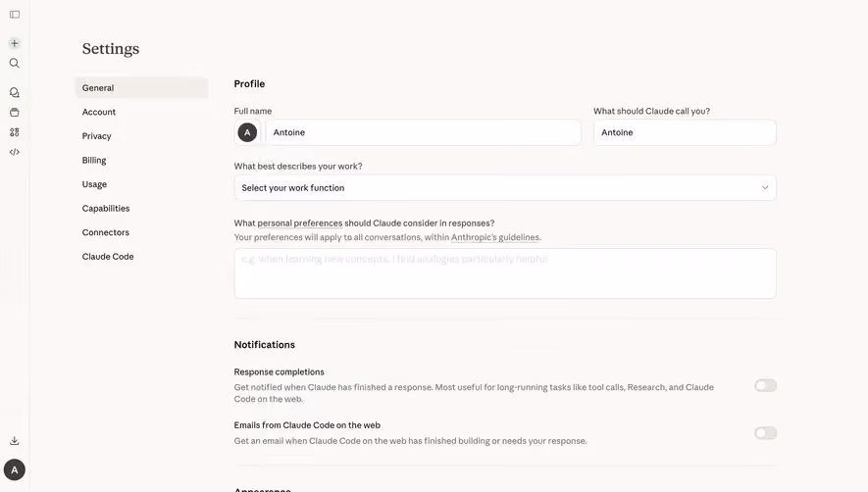Open the code brackets icon

click(15, 152)
